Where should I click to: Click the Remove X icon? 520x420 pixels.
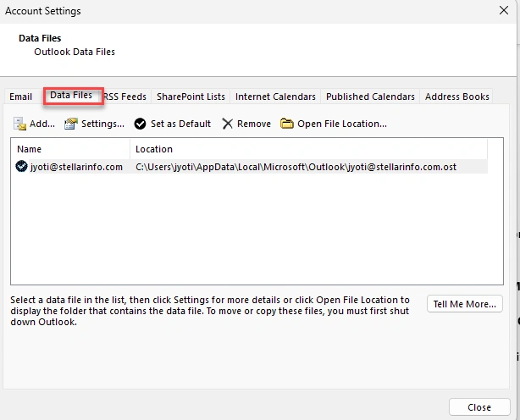tap(228, 124)
